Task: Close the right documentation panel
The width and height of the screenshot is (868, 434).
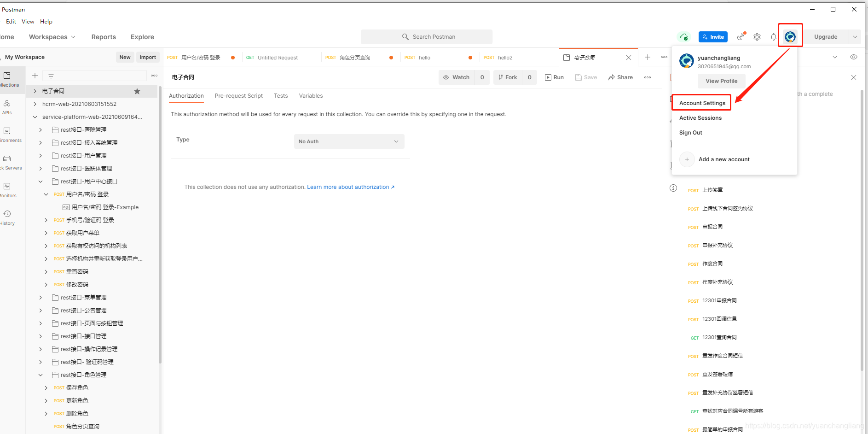Action: click(854, 77)
